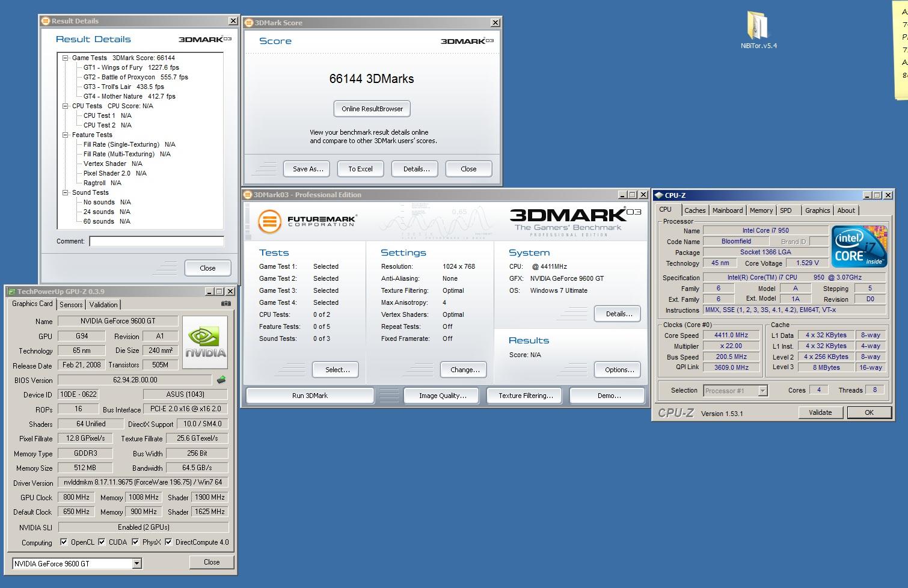Click Close button in Result Details window
Viewport: 908px width, 588px height.
click(207, 268)
